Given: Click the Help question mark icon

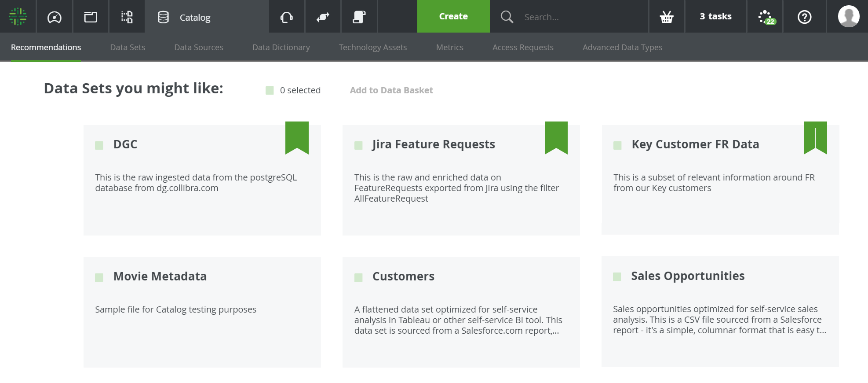Looking at the screenshot, I should click(x=804, y=17).
